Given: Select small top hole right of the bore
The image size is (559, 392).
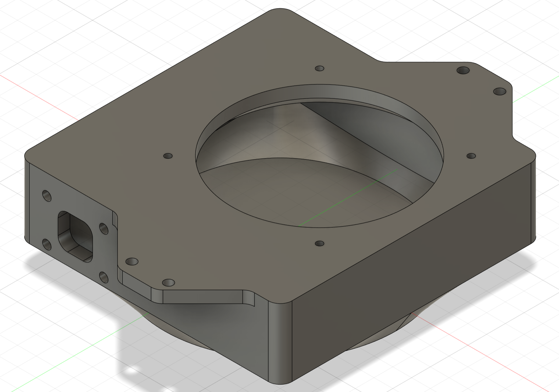Looking at the screenshot, I should click(471, 156).
